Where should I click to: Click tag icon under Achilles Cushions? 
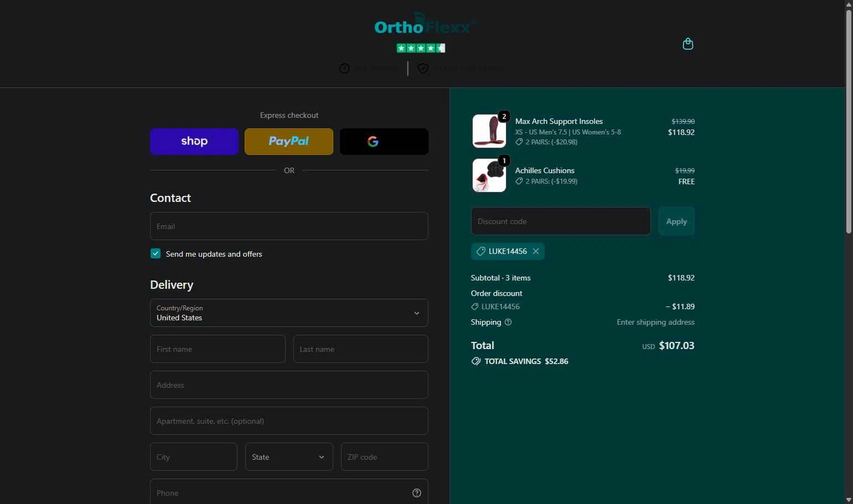pos(519,181)
